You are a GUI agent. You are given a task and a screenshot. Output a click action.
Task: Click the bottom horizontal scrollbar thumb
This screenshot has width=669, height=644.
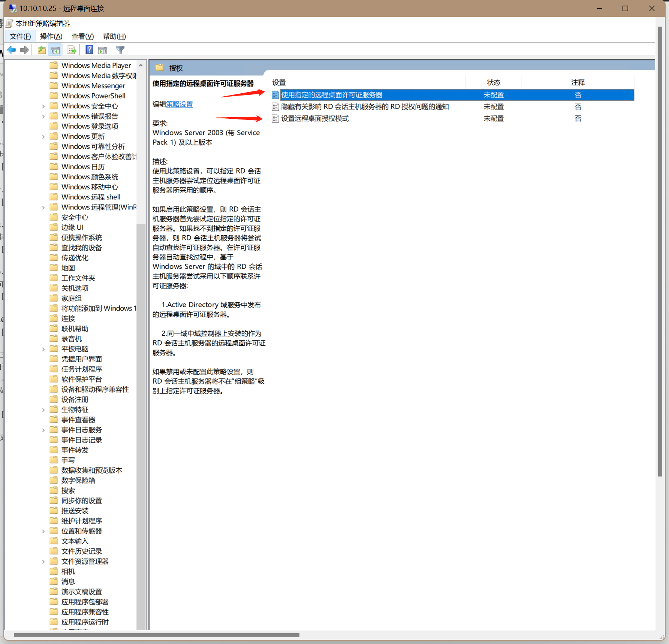[157, 635]
